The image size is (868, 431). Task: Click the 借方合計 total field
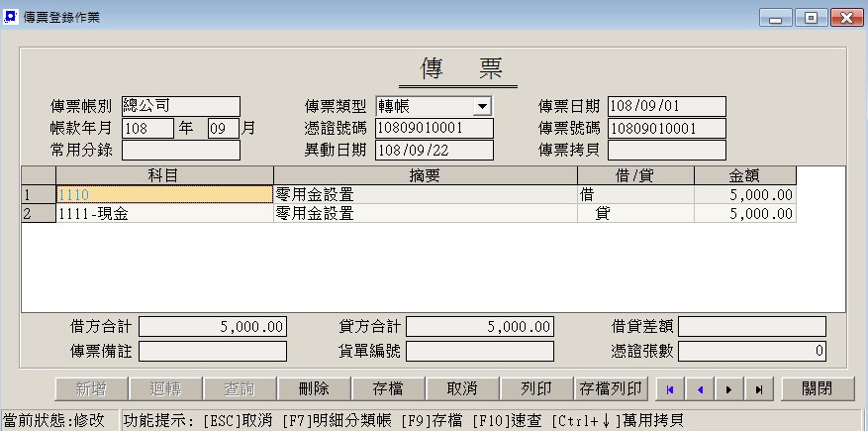pyautogui.click(x=213, y=327)
